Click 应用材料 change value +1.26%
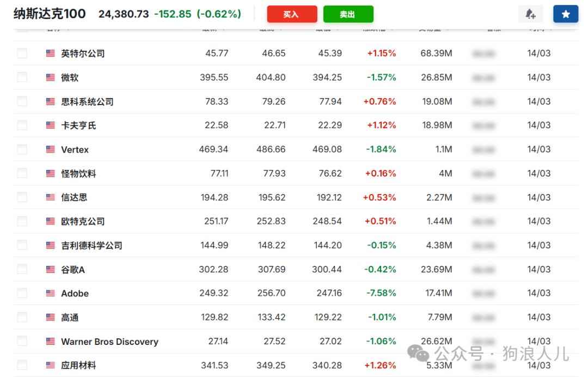This screenshot has width=588, height=377. tap(380, 365)
